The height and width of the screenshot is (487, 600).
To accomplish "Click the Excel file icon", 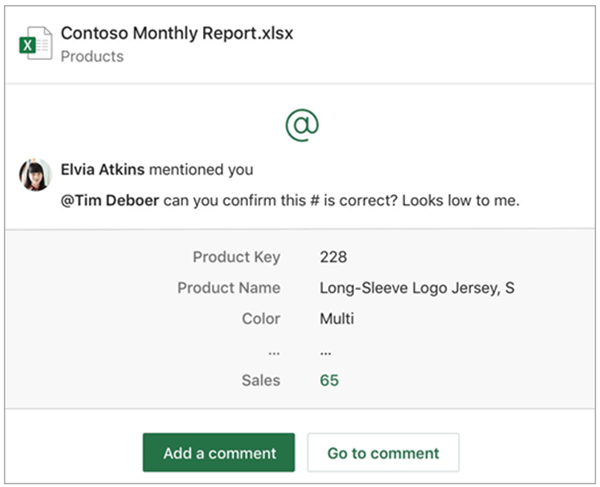I will pyautogui.click(x=35, y=44).
